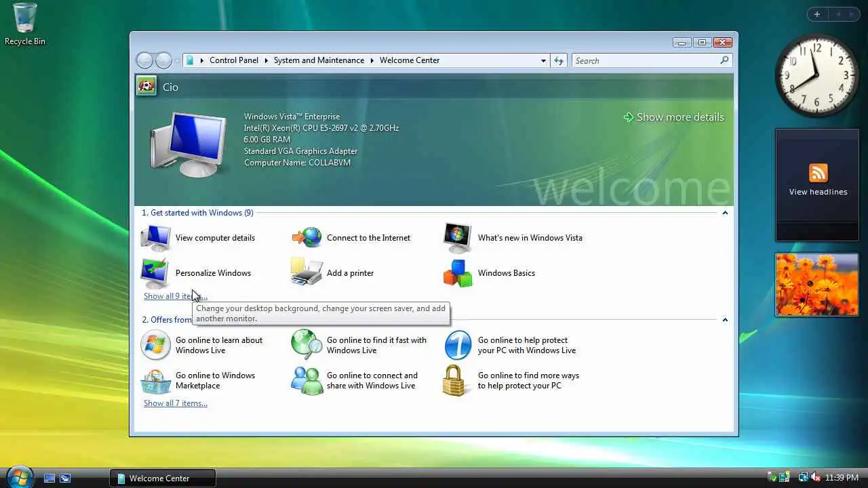Open the address bar history dropdown
This screenshot has width=868, height=488.
[543, 60]
